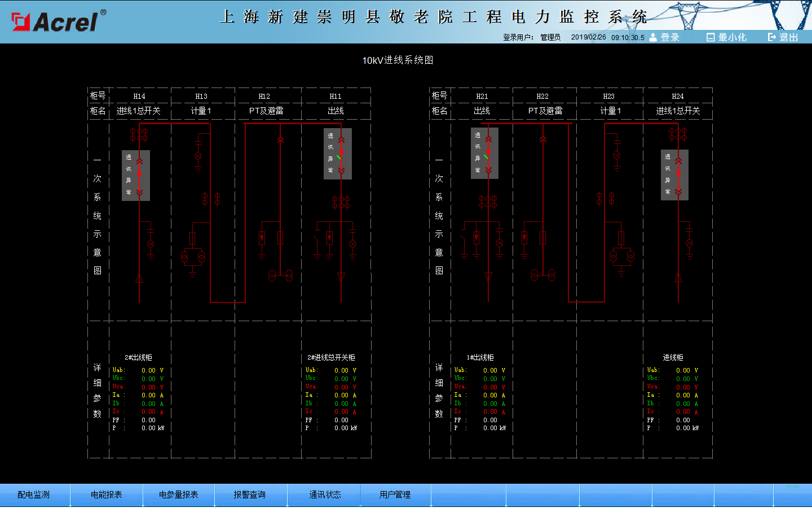Click the H23 metering transformer pair symbol
Image resolution: width=812 pixels, height=508 pixels.
[621, 256]
